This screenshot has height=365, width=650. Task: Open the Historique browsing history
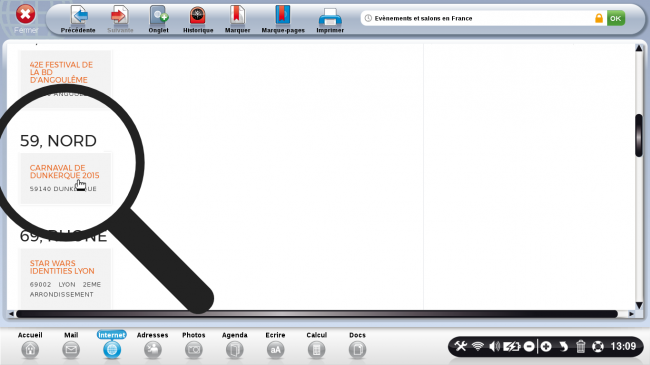pyautogui.click(x=198, y=19)
